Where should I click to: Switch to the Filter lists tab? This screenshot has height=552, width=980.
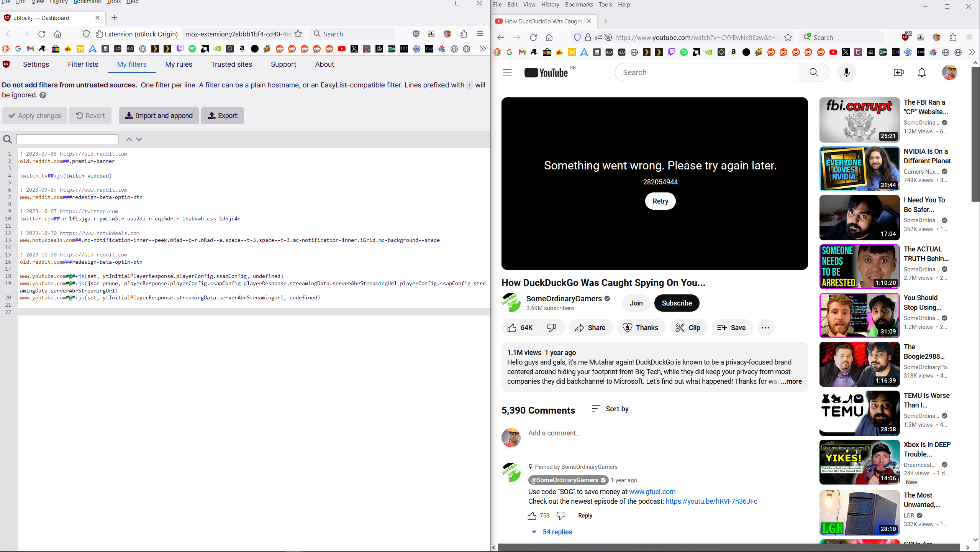83,64
